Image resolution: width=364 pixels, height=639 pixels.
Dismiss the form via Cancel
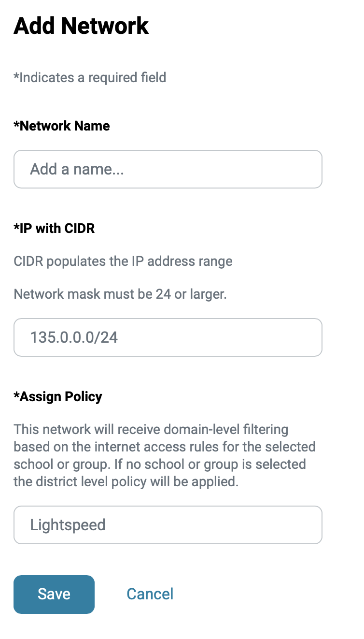150,594
